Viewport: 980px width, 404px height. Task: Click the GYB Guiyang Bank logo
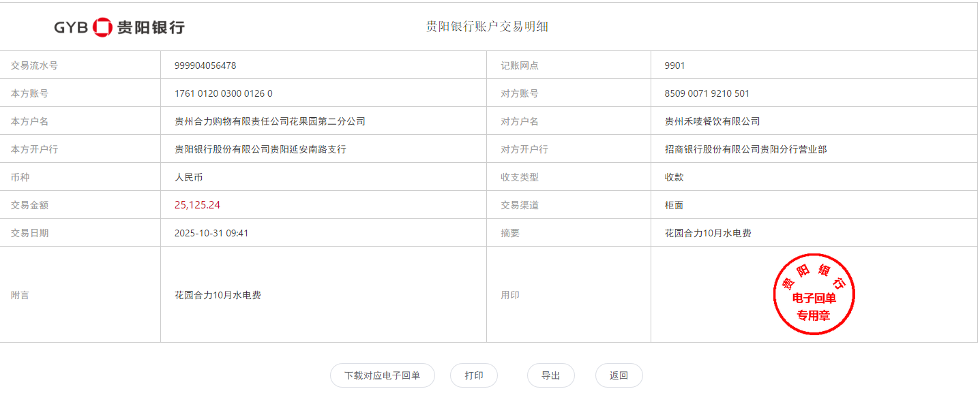pyautogui.click(x=119, y=27)
